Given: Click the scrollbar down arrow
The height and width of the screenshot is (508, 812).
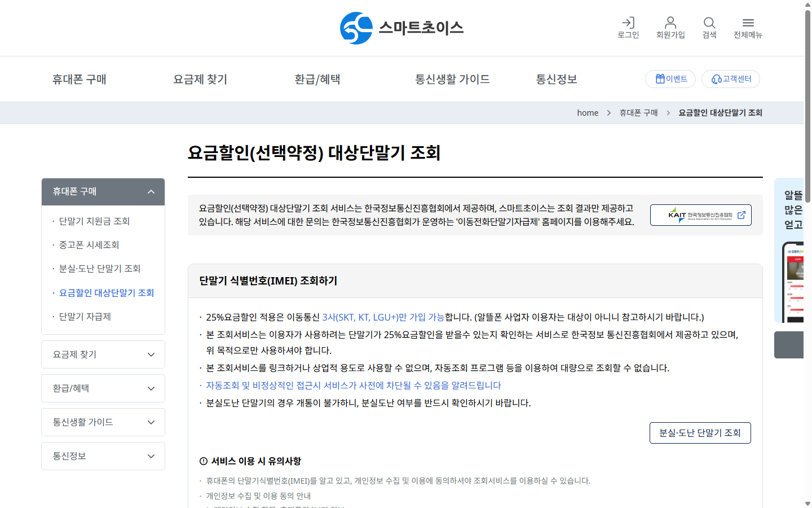Looking at the screenshot, I should 807,503.
